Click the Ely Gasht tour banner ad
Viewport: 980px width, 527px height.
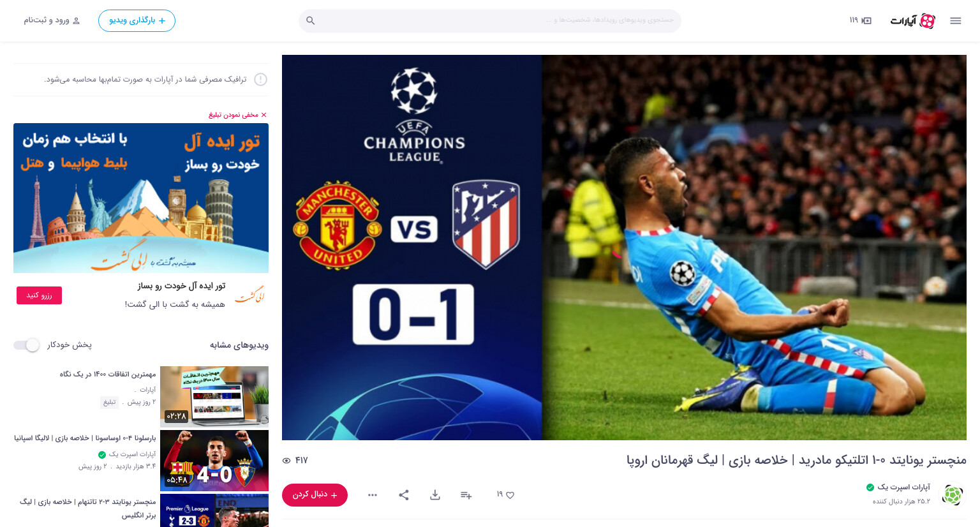pos(141,198)
